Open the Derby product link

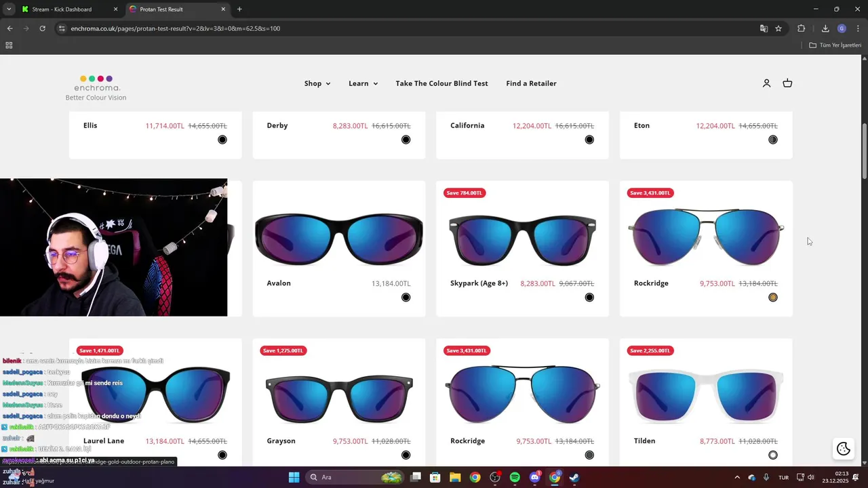pos(277,125)
